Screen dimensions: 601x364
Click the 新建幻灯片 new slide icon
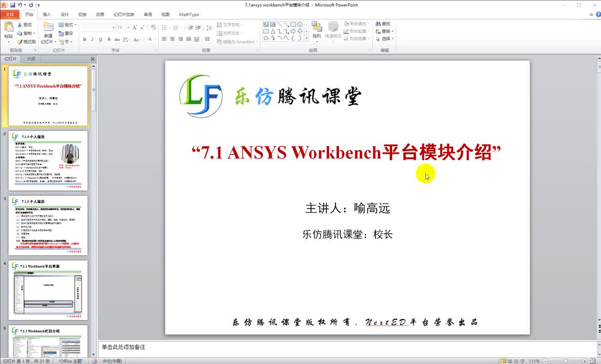(48, 27)
